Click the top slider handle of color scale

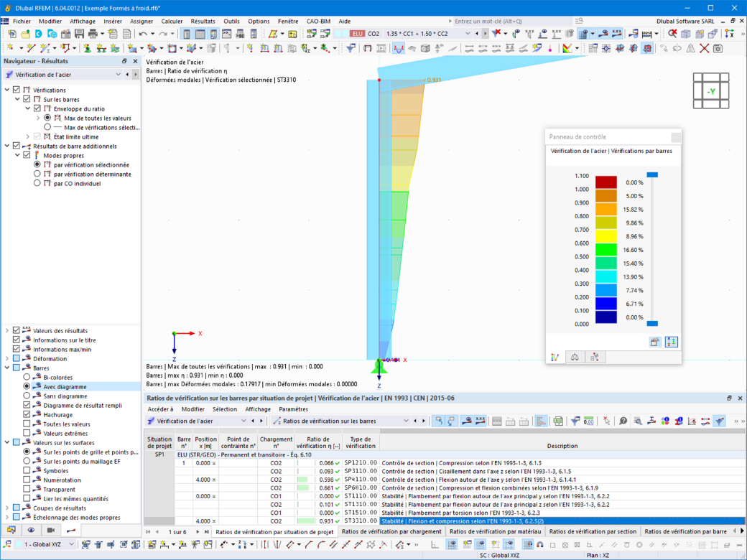click(x=652, y=174)
